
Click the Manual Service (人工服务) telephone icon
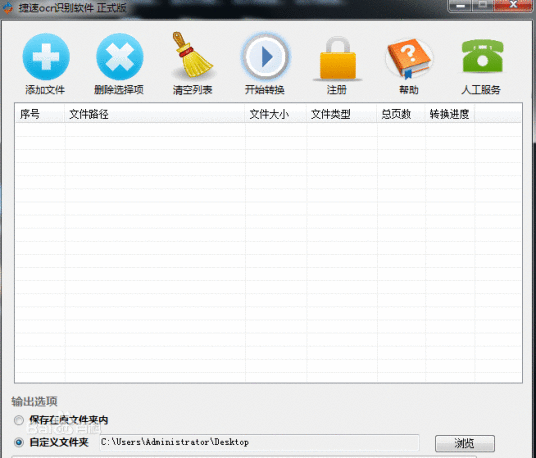[482, 56]
